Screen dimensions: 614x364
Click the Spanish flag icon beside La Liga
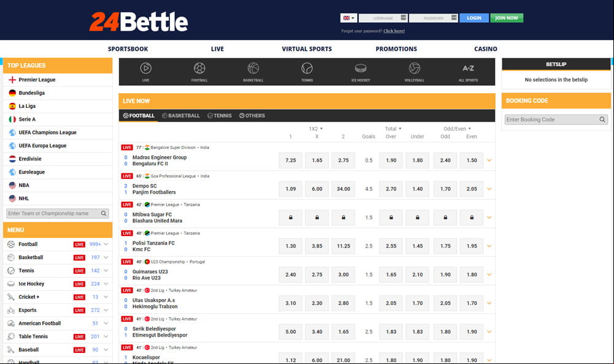[12, 106]
